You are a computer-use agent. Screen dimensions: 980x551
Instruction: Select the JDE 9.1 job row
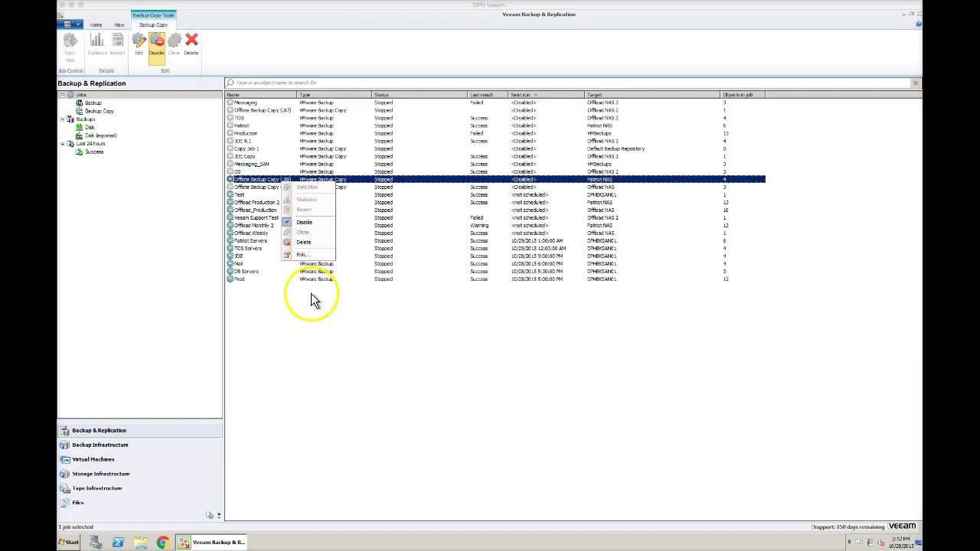[495, 141]
